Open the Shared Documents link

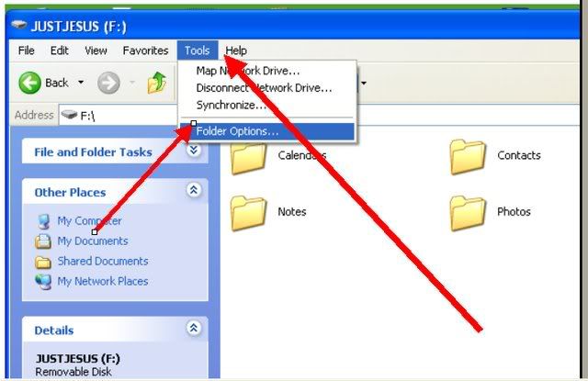click(103, 261)
